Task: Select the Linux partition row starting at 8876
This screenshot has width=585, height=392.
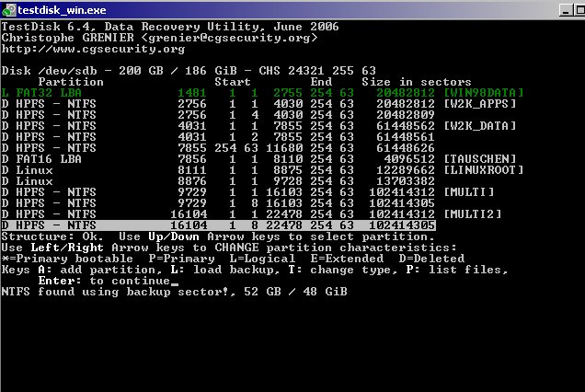Action: coord(218,181)
